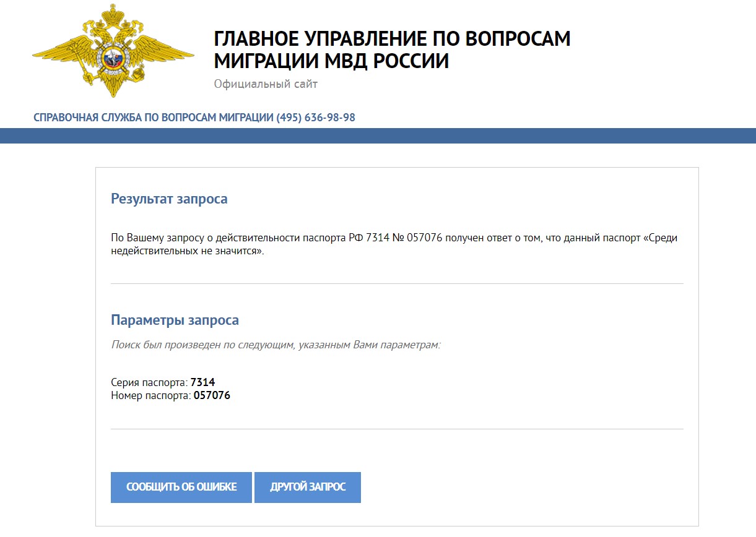Click the 'Серия паспорта: 7314' line
Viewport: 756px width, 537px height.
(163, 382)
